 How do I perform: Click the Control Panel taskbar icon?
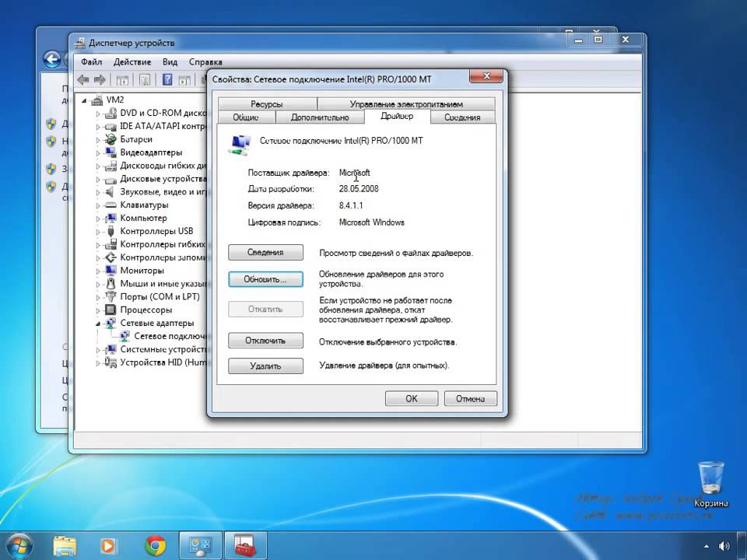[200, 546]
